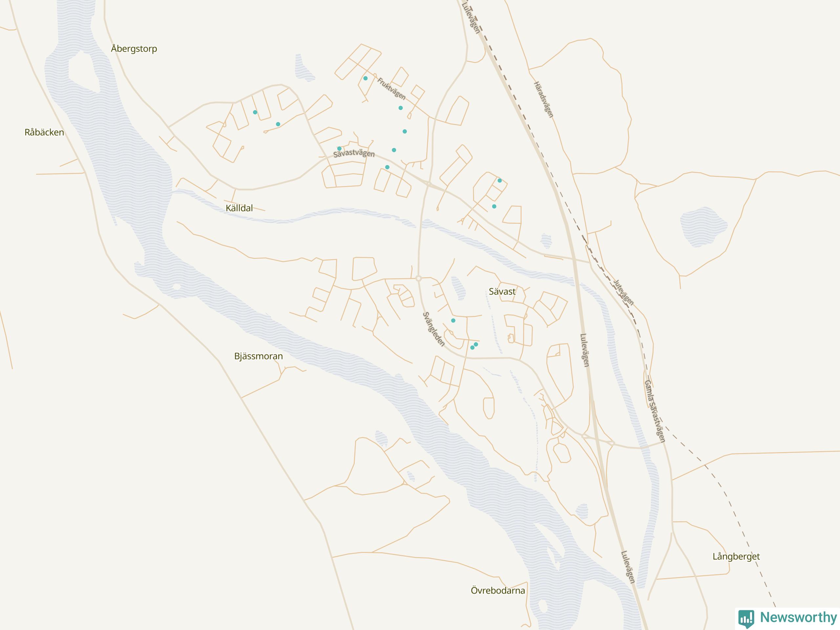Click the westernmost teal map marker
Image resolution: width=840 pixels, height=630 pixels.
[255, 112]
